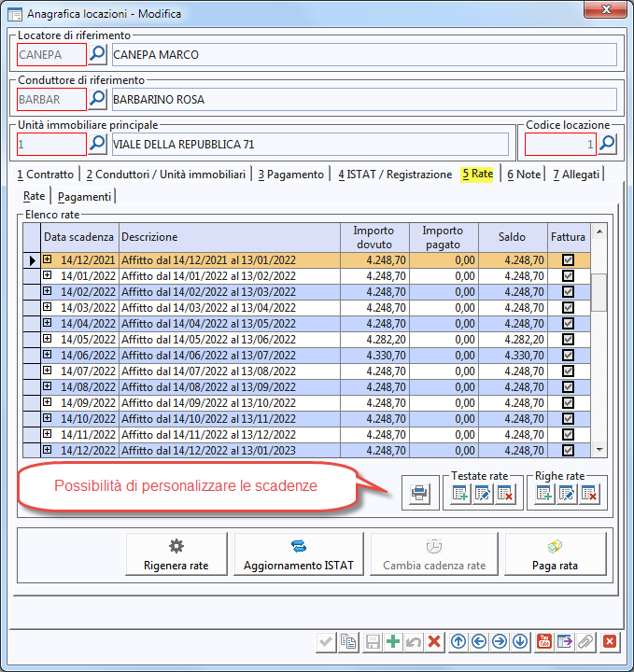634x672 pixels.
Task: Expand the 14/11/2022 rate row
Action: (x=47, y=435)
